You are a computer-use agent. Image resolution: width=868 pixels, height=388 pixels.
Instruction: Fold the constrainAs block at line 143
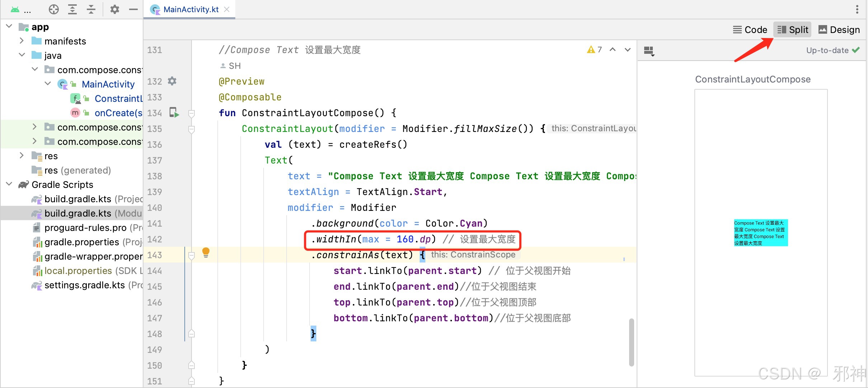[192, 256]
